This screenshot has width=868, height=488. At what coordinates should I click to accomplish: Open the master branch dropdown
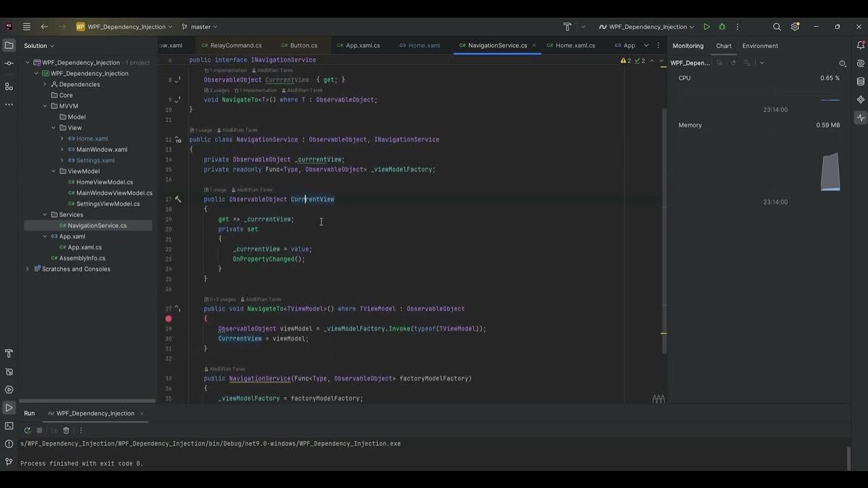click(x=199, y=26)
